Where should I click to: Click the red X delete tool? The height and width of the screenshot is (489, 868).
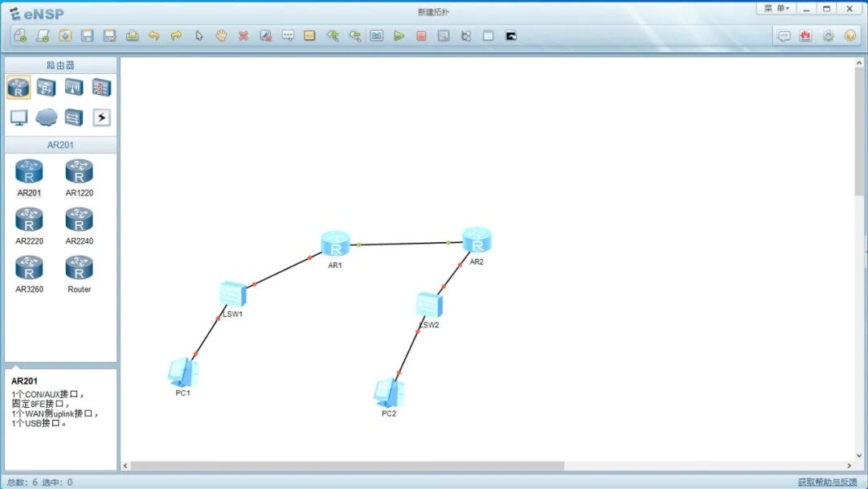point(243,36)
